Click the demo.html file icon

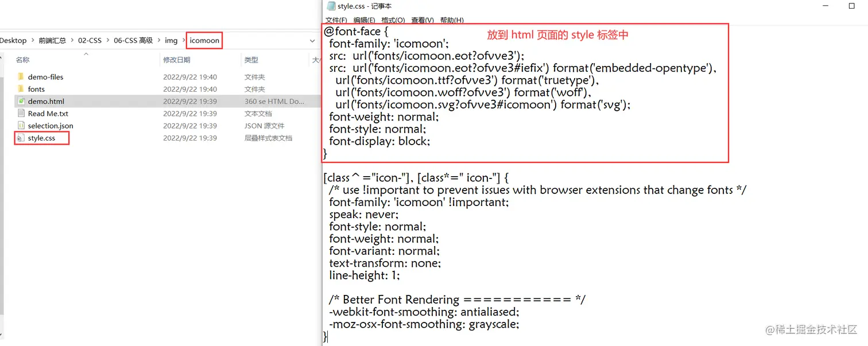21,101
